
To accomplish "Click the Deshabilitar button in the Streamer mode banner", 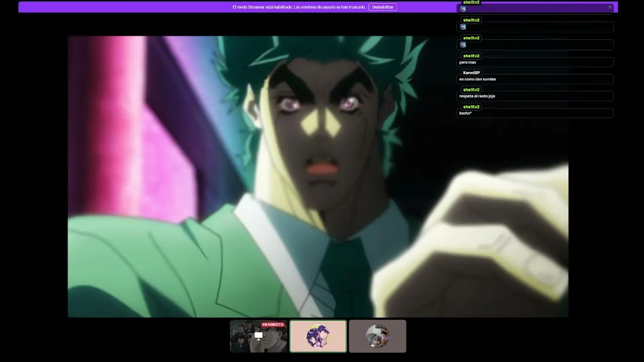I will (x=382, y=7).
